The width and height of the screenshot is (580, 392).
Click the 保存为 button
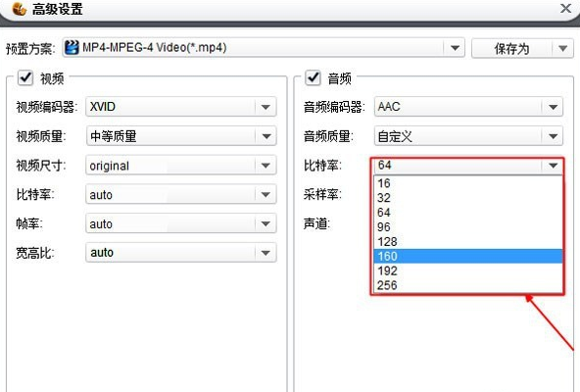click(x=511, y=48)
